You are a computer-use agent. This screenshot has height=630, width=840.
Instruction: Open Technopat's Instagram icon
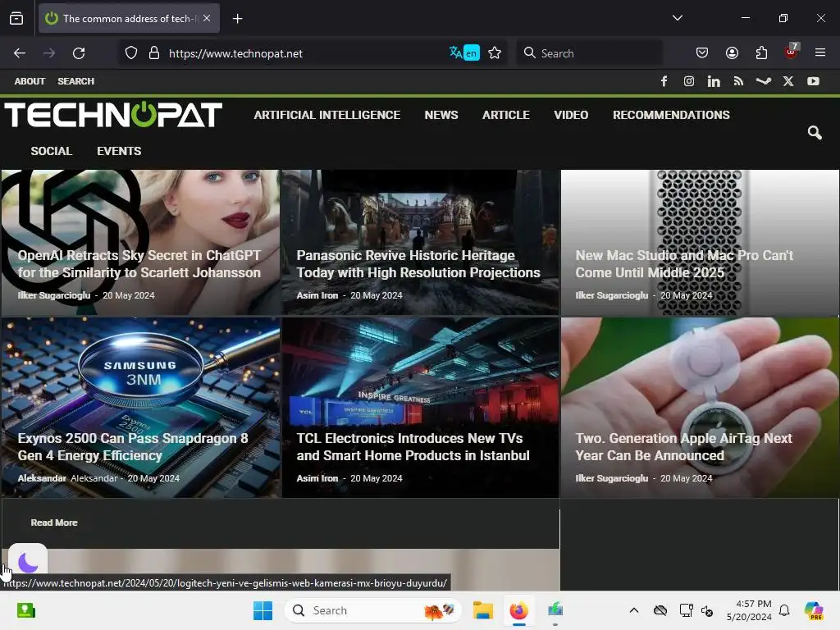tap(689, 81)
